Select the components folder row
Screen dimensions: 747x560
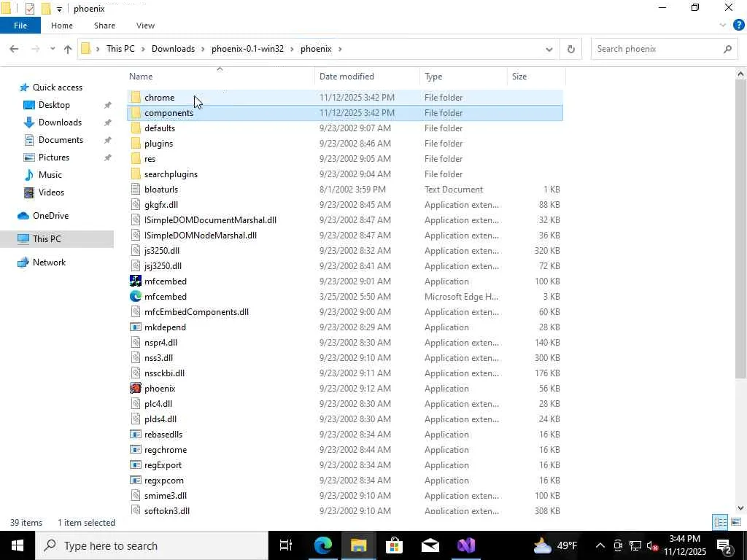coord(345,113)
